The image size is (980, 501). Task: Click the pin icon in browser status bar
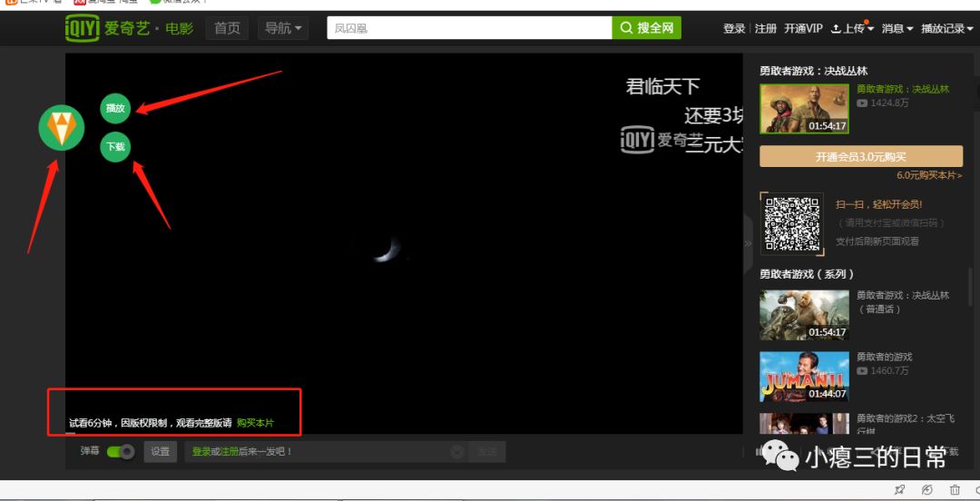(x=899, y=490)
